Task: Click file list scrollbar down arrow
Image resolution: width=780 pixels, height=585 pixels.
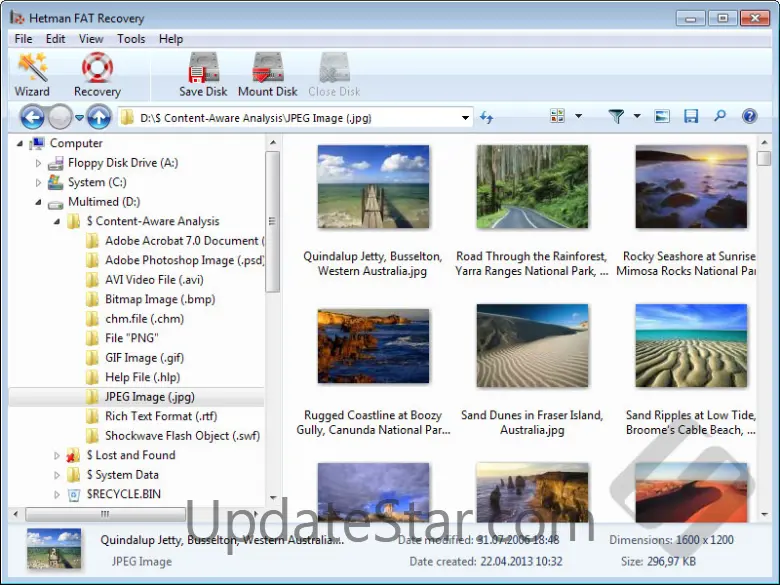Action: point(765,514)
